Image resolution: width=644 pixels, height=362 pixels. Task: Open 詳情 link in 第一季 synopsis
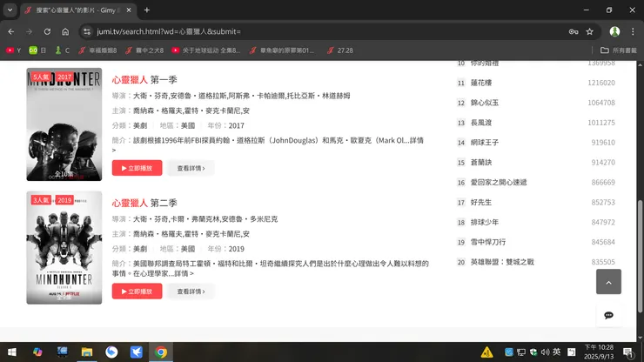[x=416, y=140]
